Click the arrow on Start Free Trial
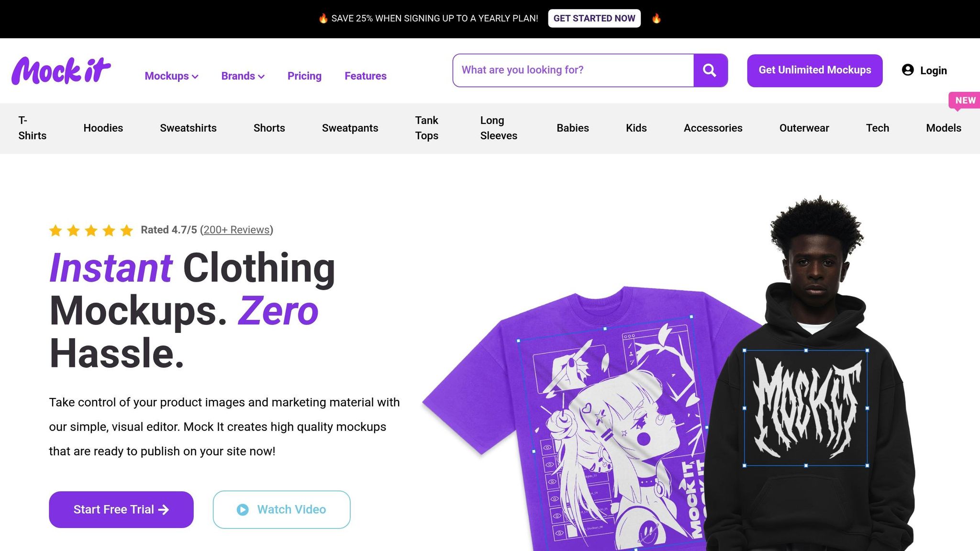The height and width of the screenshot is (551, 980). [164, 510]
